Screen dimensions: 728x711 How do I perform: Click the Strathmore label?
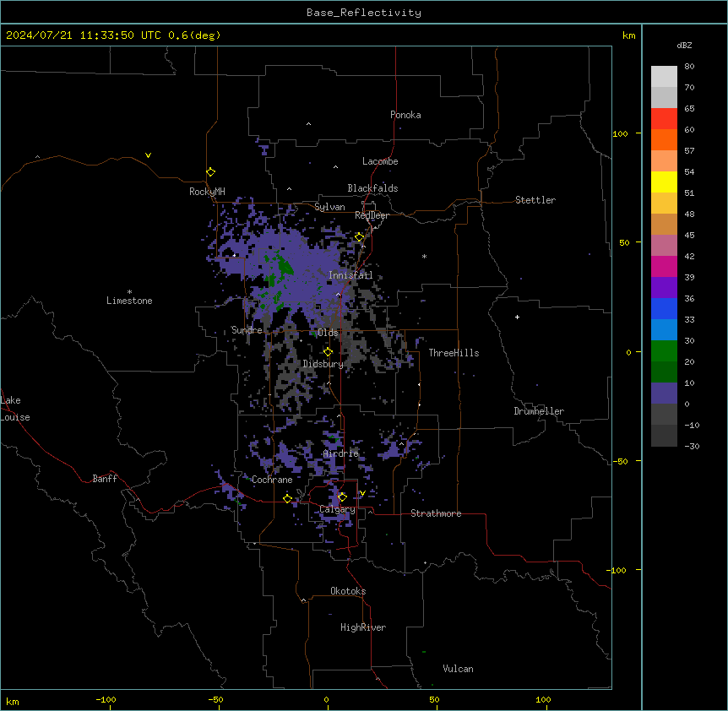tap(436, 513)
